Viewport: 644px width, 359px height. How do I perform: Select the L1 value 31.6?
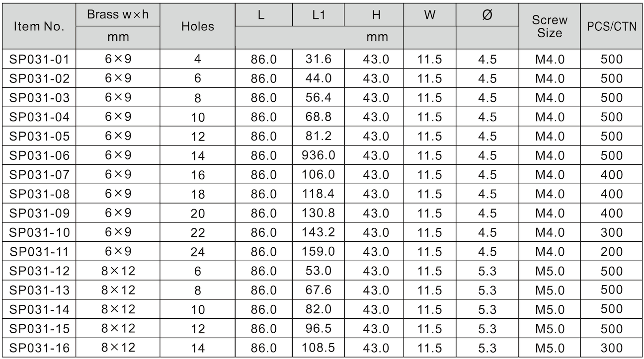318,59
